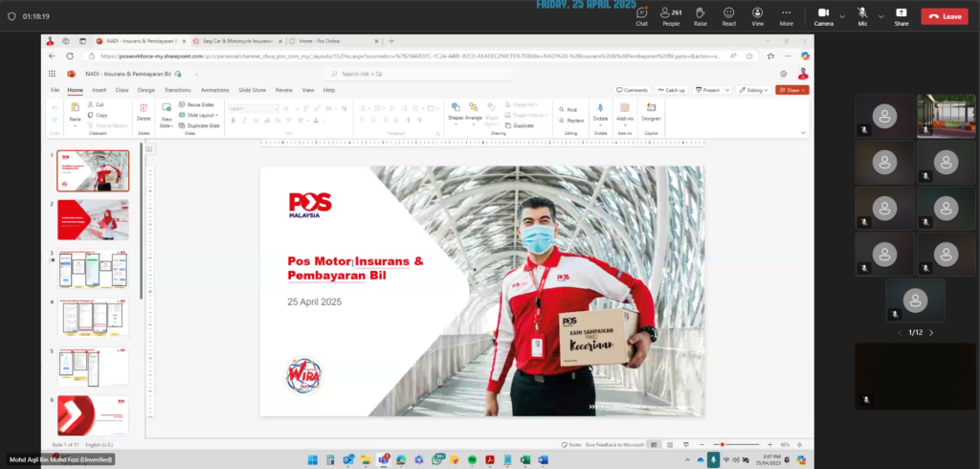Viewport: 980px width, 469px height.
Task: Insert a New Slide
Action: point(167,115)
